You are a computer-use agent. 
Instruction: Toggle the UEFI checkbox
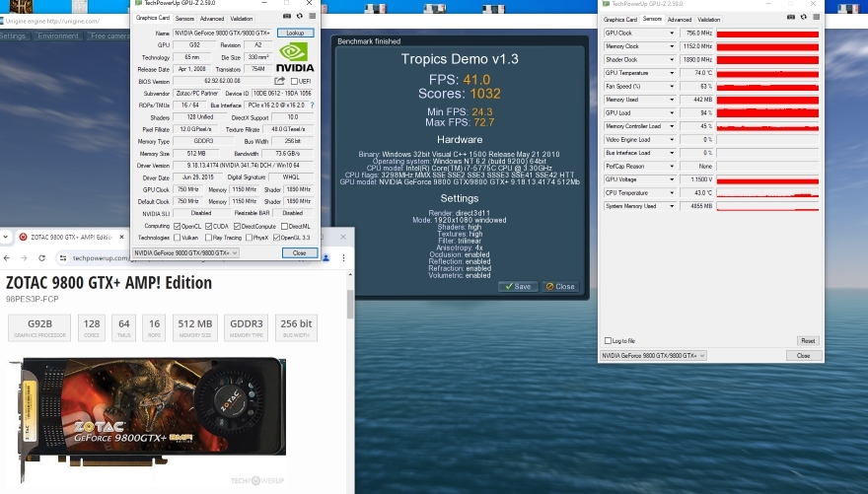pos(294,81)
